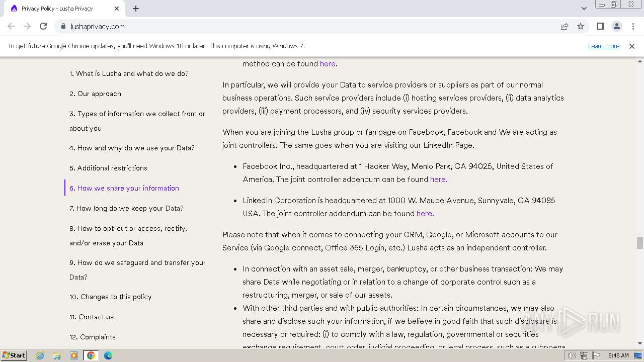Click the Action Center flag icon
Viewport: 644px width, 362px height.
(x=596, y=355)
